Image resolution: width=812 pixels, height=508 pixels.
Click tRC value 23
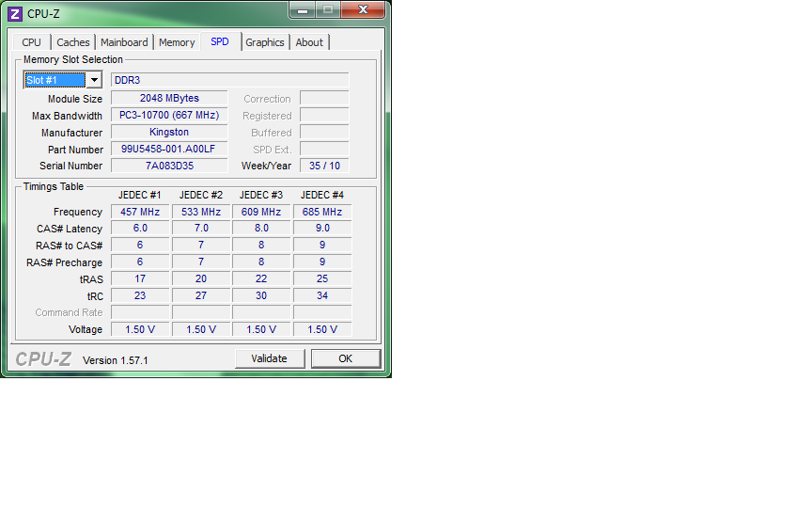tap(140, 296)
